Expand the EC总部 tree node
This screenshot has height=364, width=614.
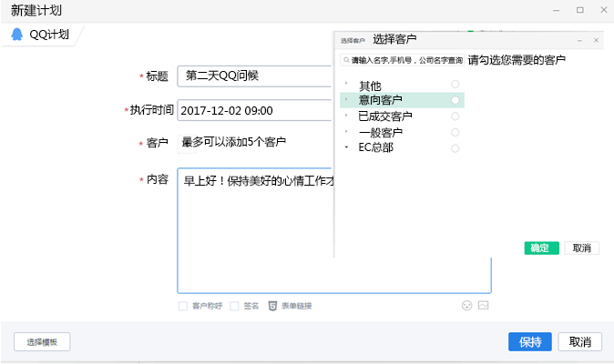pos(346,147)
